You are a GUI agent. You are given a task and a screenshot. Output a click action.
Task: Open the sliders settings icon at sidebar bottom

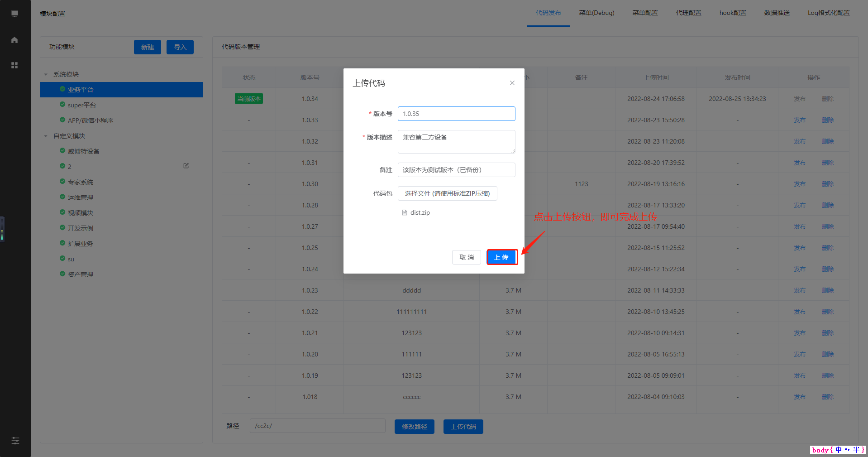click(x=15, y=441)
